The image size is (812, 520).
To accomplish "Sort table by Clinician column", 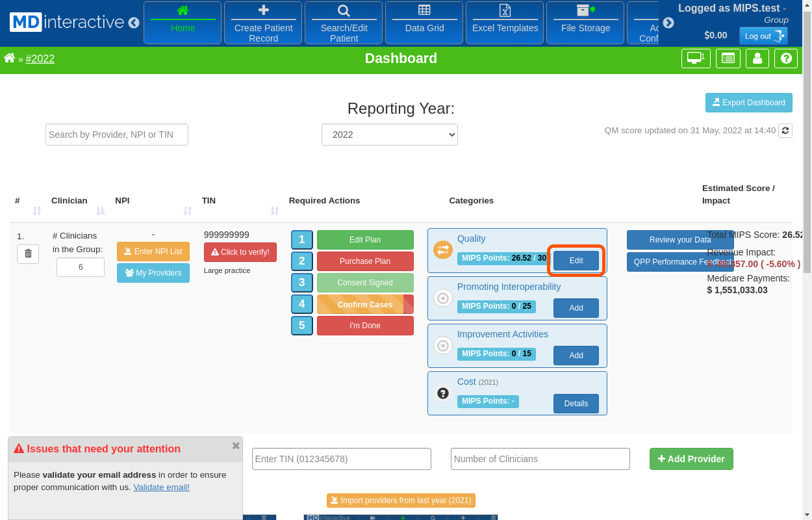I will (x=101, y=211).
